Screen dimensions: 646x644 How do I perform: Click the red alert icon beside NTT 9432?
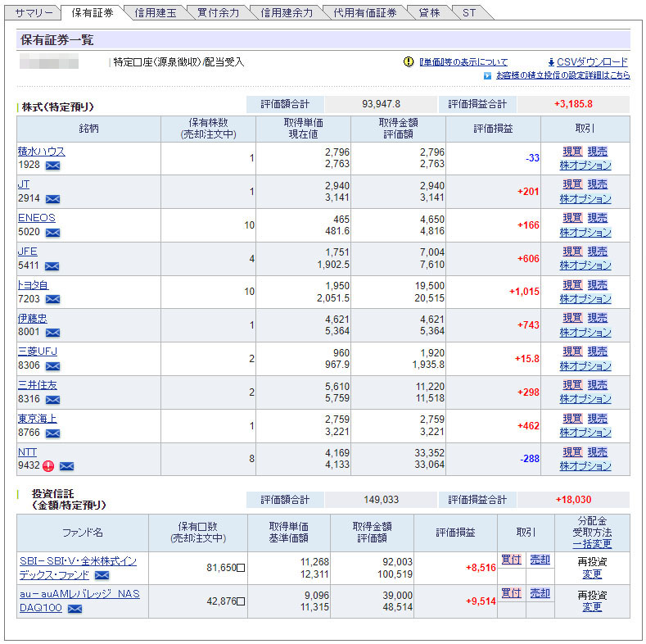[48, 466]
